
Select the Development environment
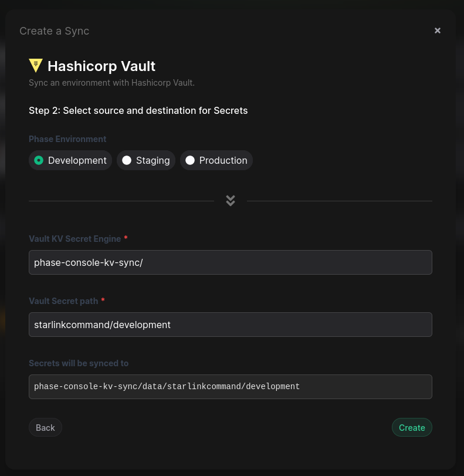(70, 160)
